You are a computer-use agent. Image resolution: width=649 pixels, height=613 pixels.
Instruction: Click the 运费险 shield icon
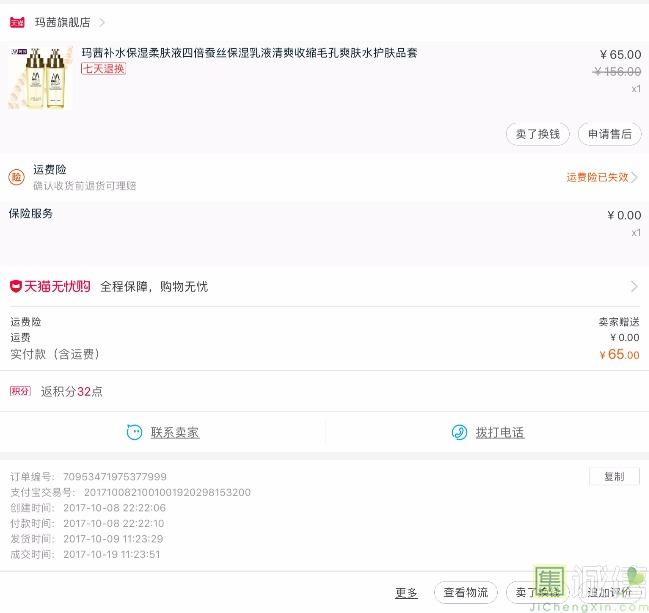(x=17, y=177)
